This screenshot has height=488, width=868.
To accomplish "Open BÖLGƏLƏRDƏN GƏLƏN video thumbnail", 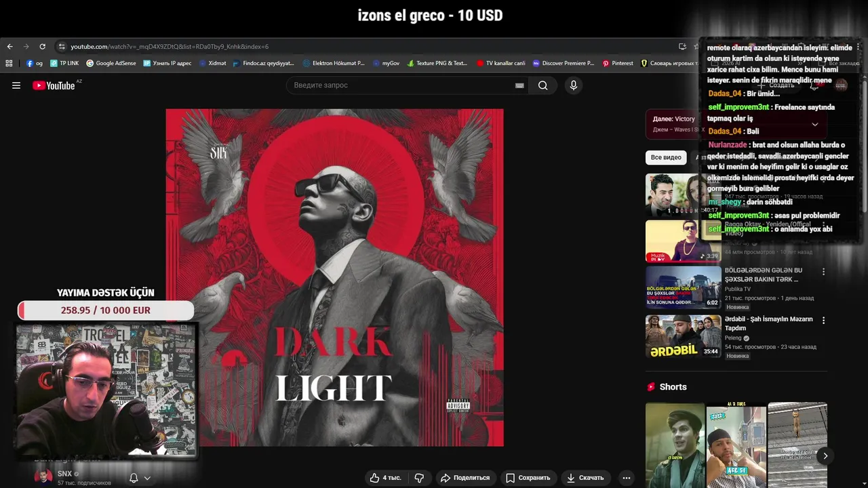I will (683, 287).
